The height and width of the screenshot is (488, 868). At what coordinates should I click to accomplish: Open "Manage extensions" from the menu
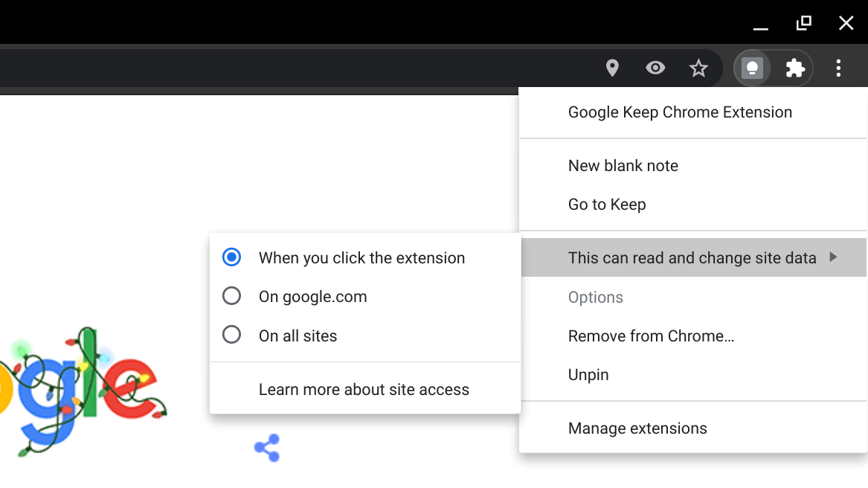tap(694, 428)
